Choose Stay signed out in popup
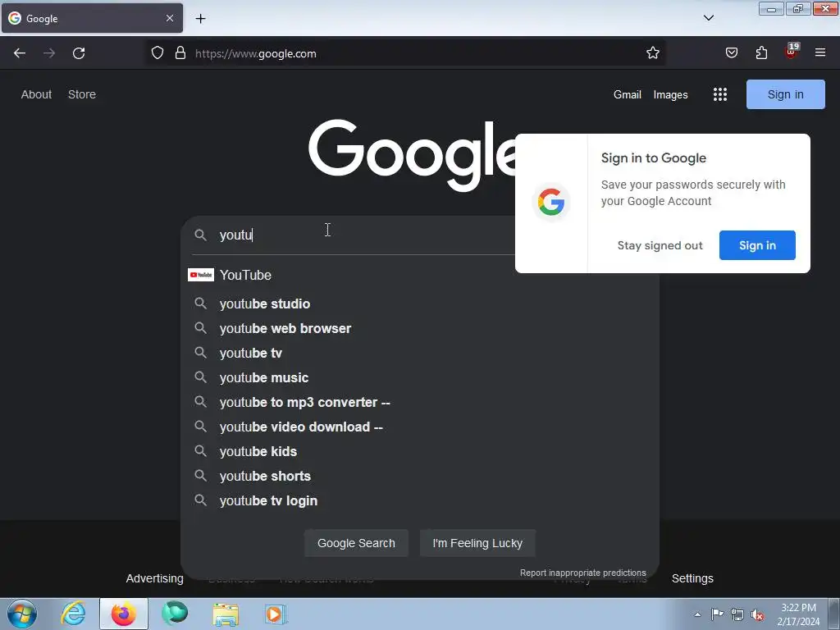The height and width of the screenshot is (630, 840). click(x=660, y=245)
